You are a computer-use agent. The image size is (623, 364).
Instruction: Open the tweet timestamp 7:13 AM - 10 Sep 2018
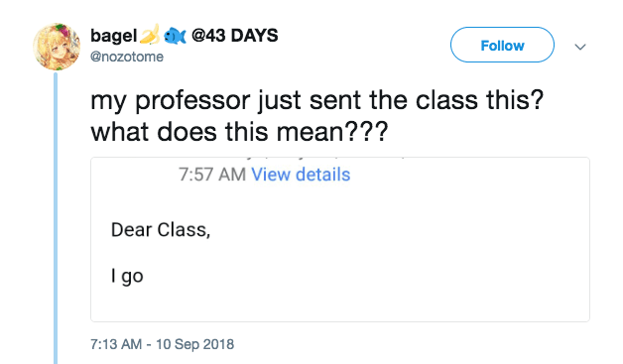162,344
